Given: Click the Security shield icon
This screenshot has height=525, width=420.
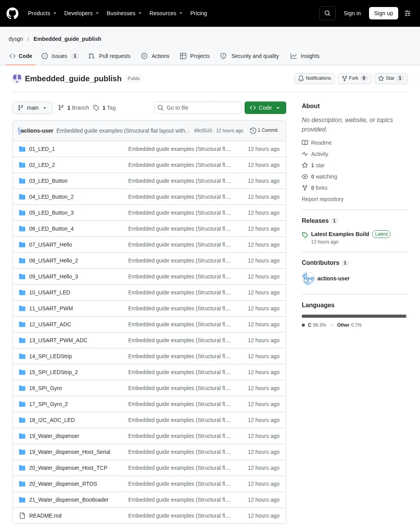Looking at the screenshot, I should pos(223,56).
